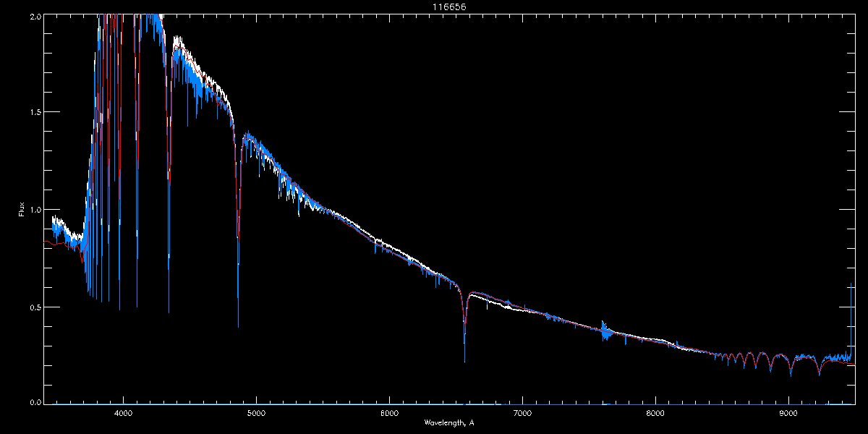Click the 8000 x-axis tick label
868x434 pixels.
(655, 413)
